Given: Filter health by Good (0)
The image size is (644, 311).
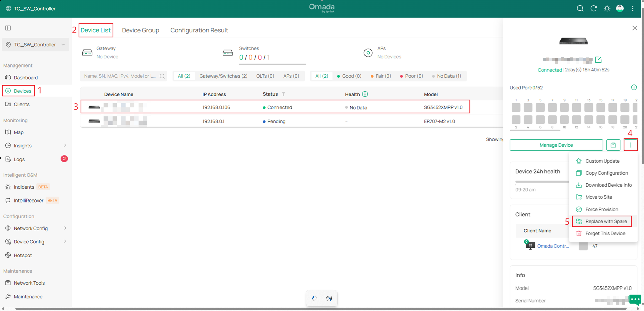Looking at the screenshot, I should pos(349,76).
